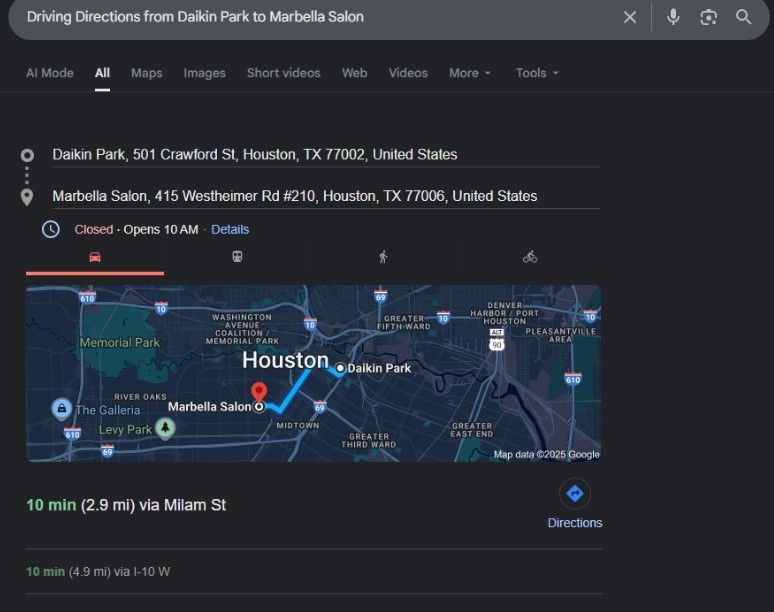Start voice search with the microphone icon

[673, 17]
